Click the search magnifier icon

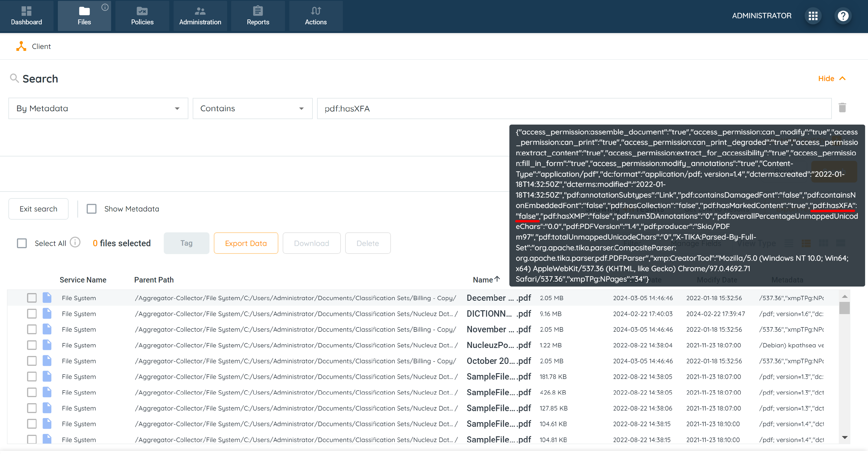click(x=14, y=78)
